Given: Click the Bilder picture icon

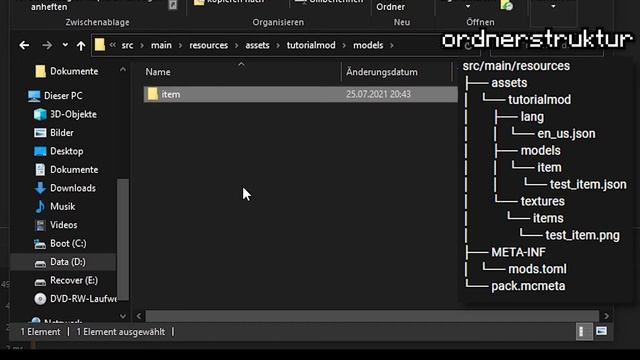Looking at the screenshot, I should [40, 133].
